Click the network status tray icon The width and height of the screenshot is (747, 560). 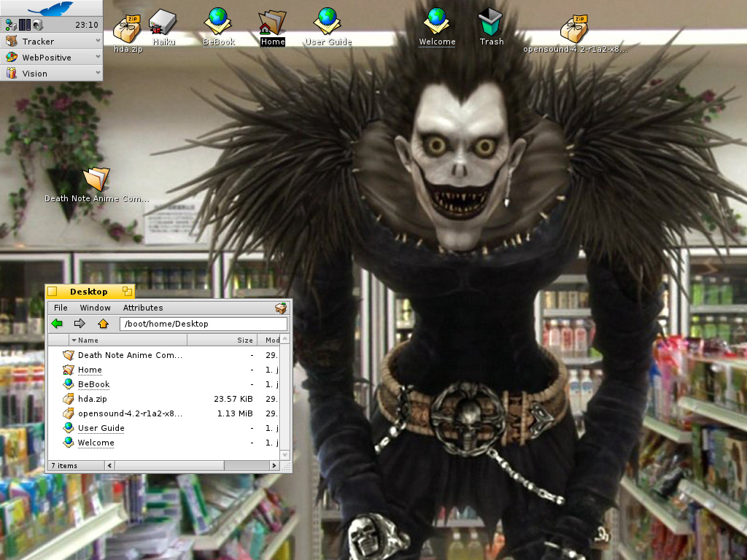11,25
